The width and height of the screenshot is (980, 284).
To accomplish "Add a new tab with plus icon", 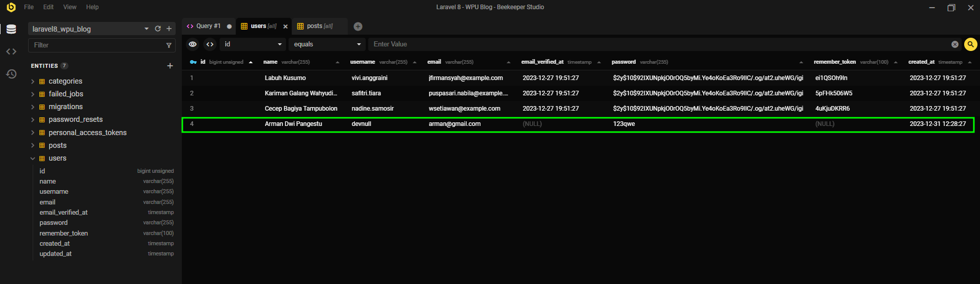I will point(358,27).
